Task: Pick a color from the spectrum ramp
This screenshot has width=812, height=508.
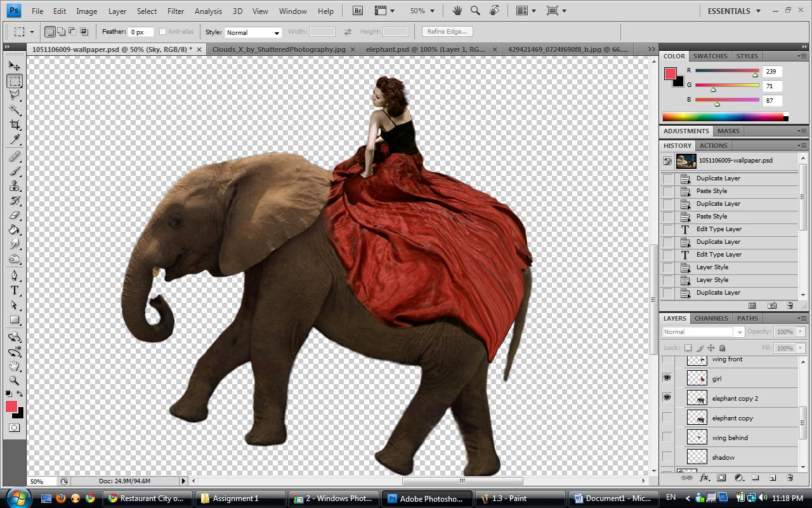Action: pos(724,117)
